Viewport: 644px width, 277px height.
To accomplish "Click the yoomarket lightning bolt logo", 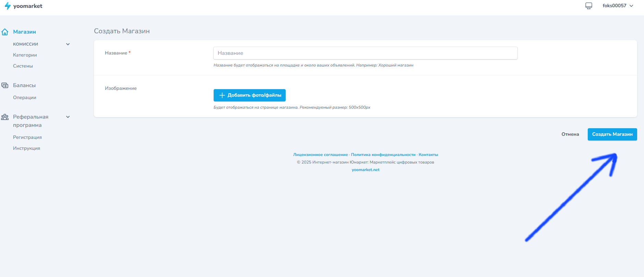I will point(8,6).
